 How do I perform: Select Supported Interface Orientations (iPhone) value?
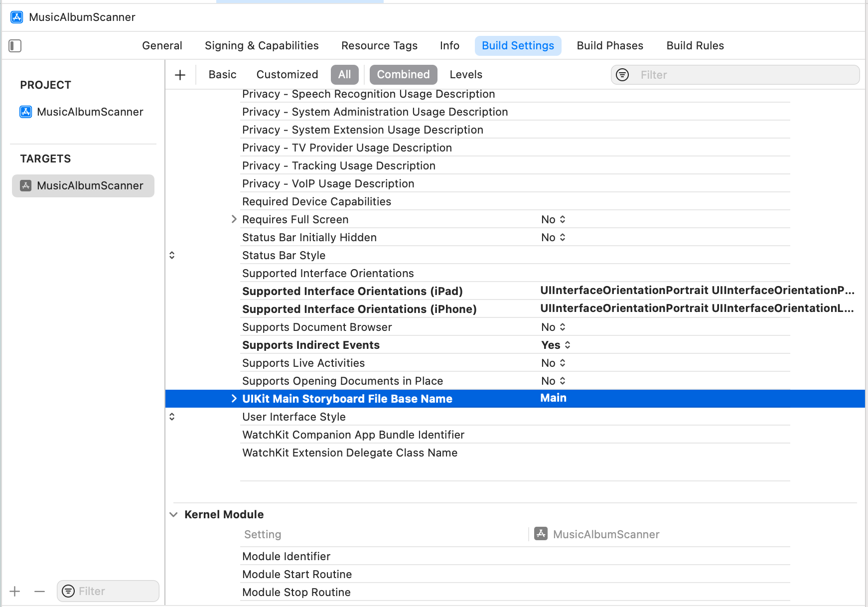[697, 308]
